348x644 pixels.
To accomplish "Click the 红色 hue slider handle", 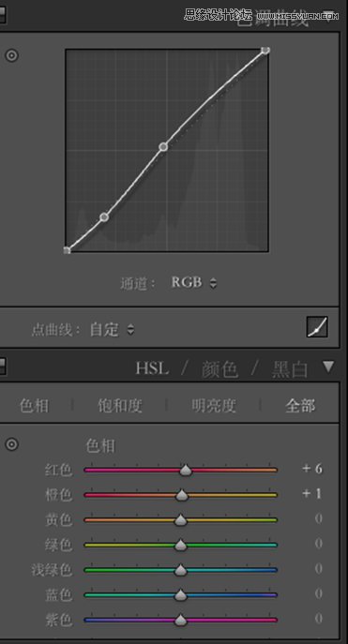I will click(x=186, y=471).
